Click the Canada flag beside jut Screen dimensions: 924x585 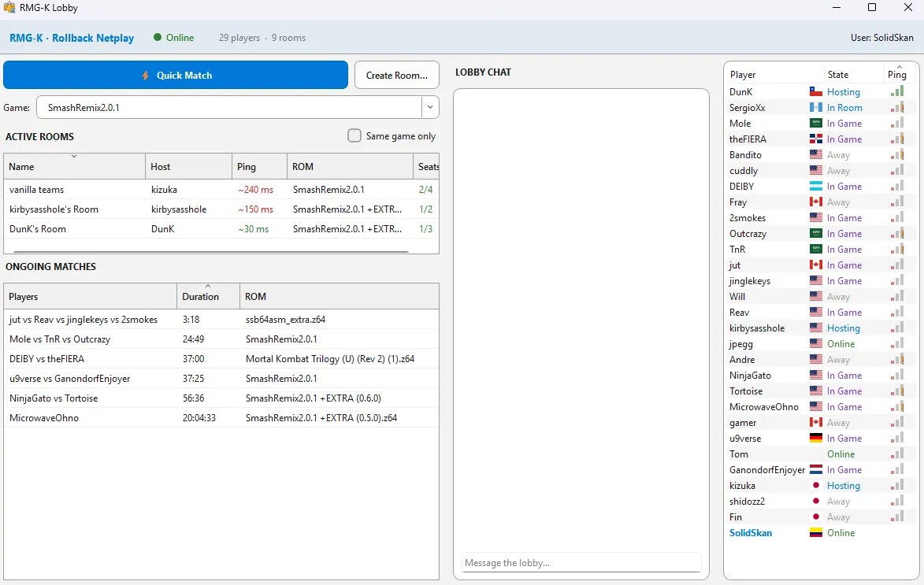click(x=815, y=265)
